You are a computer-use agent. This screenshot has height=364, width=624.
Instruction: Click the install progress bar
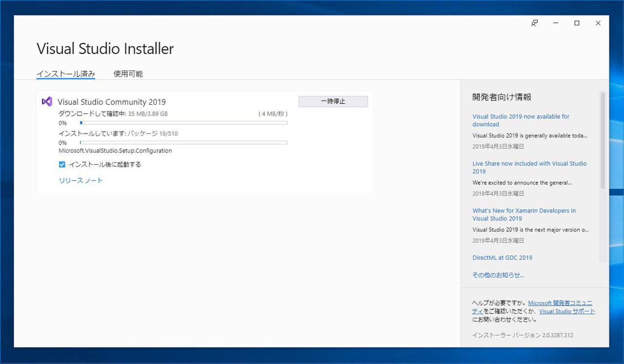click(x=184, y=143)
